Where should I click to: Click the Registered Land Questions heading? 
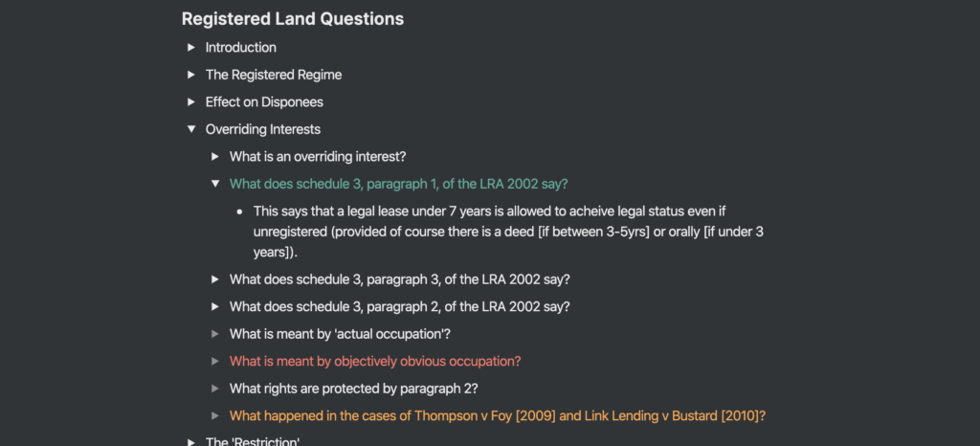tap(293, 19)
